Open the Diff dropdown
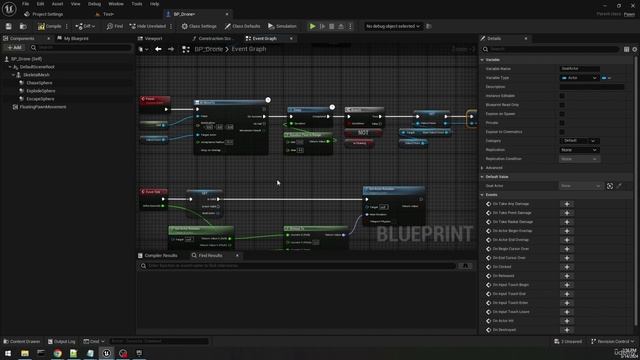 pos(85,26)
